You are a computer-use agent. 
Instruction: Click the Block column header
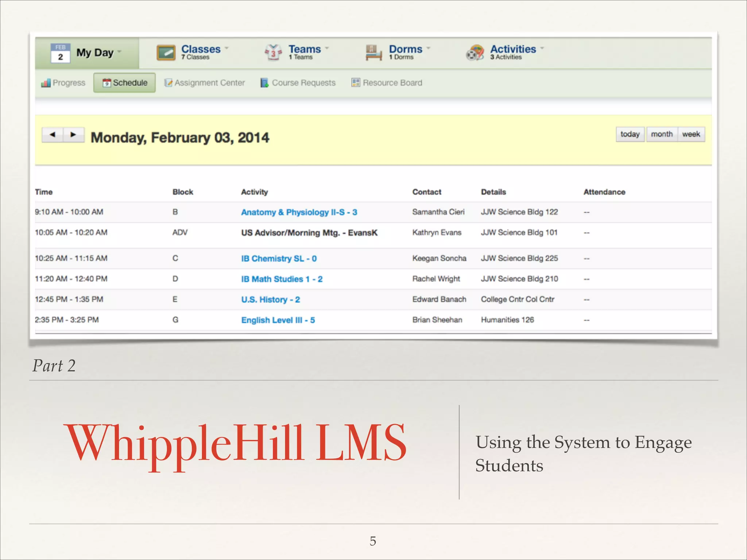pyautogui.click(x=183, y=192)
